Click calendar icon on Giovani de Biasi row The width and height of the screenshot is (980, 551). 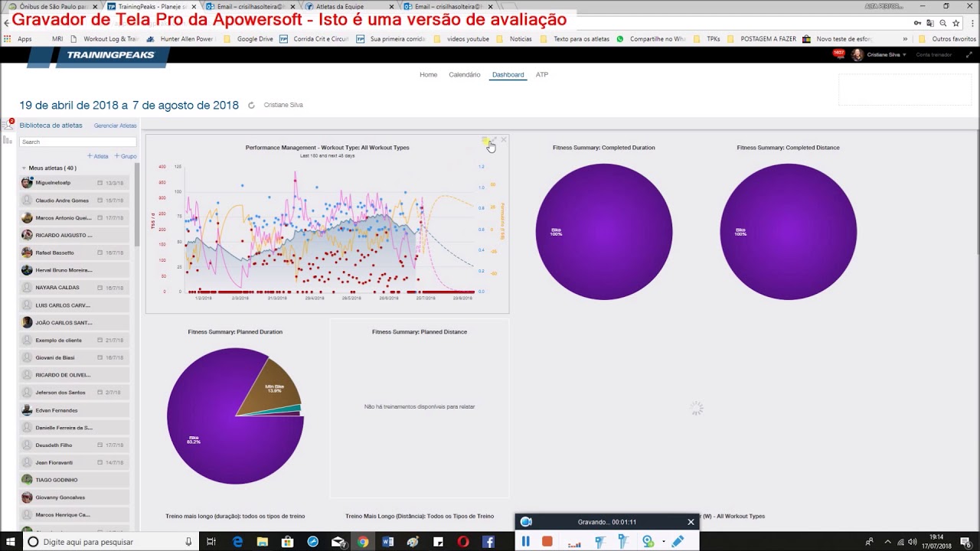click(x=100, y=357)
